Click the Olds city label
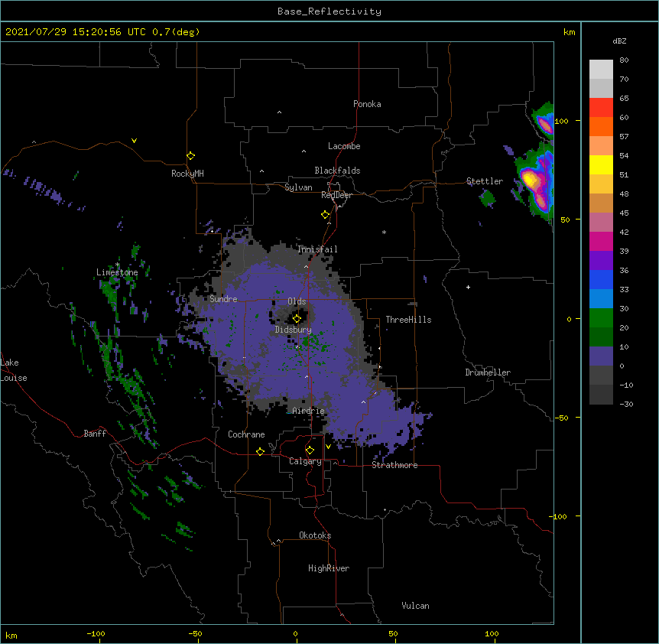 pyautogui.click(x=297, y=301)
